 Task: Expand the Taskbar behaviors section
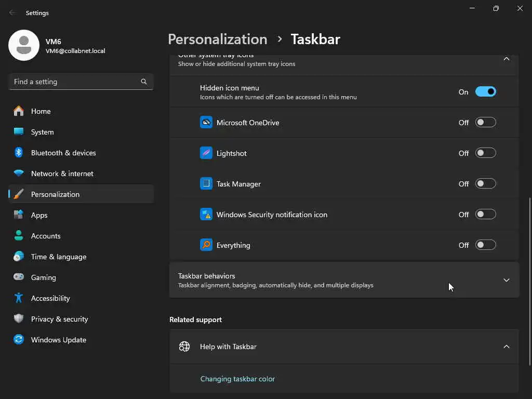(506, 280)
